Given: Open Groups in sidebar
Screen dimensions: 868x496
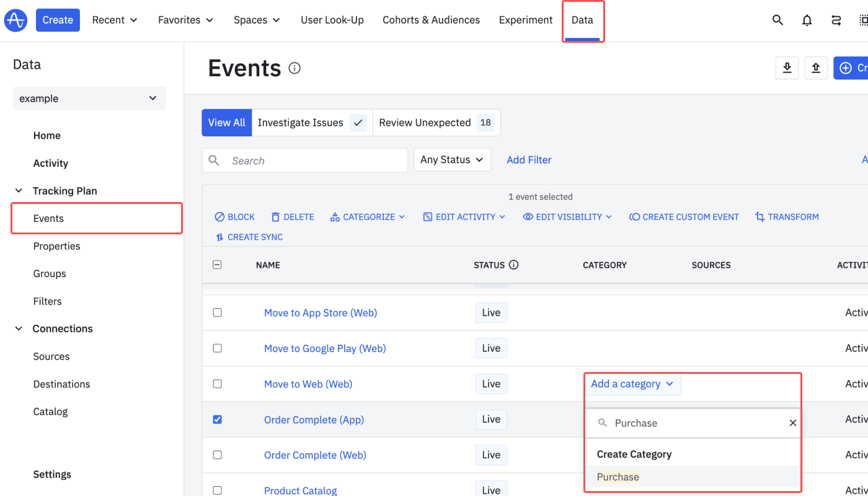Looking at the screenshot, I should (50, 273).
